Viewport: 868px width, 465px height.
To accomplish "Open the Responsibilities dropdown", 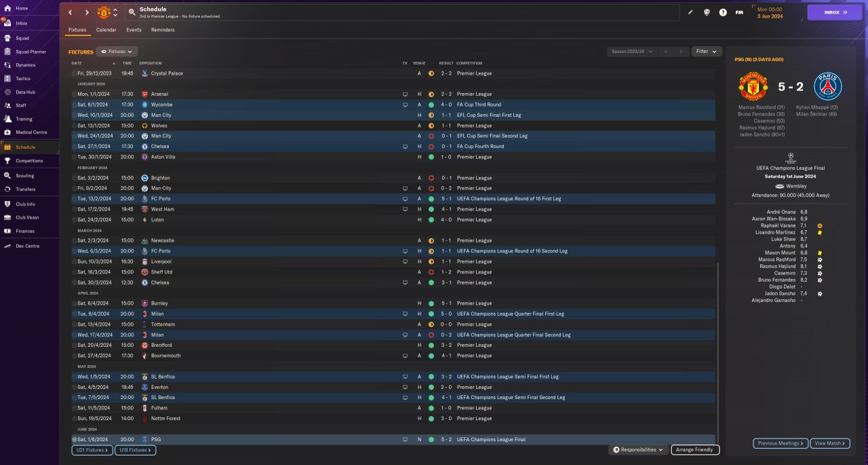I will click(x=638, y=450).
